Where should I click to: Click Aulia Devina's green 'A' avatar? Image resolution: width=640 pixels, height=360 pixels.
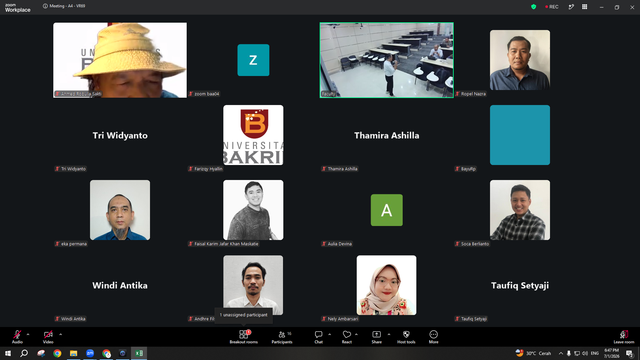coord(387,210)
